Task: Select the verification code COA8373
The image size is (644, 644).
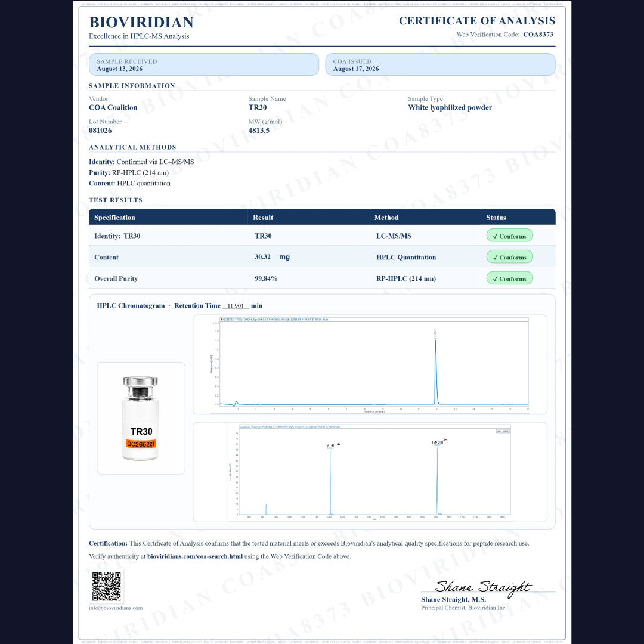Action: 538,35
